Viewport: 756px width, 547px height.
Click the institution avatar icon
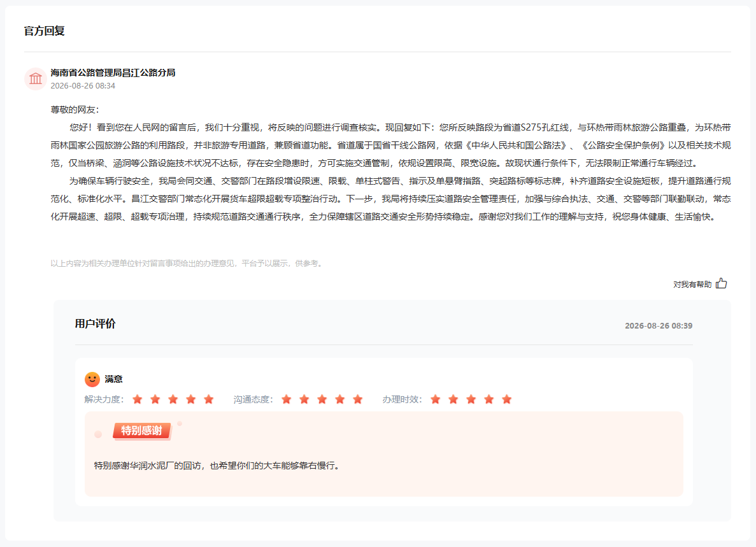(x=36, y=78)
